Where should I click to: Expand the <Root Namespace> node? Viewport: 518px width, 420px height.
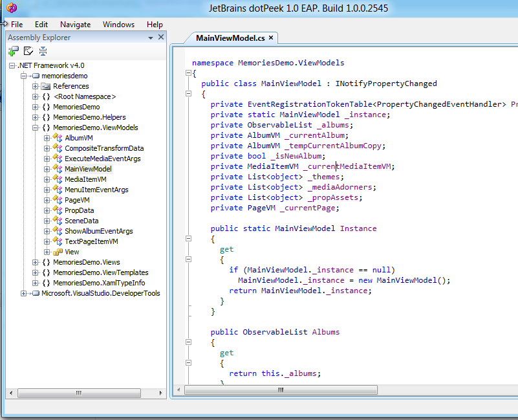coord(36,96)
